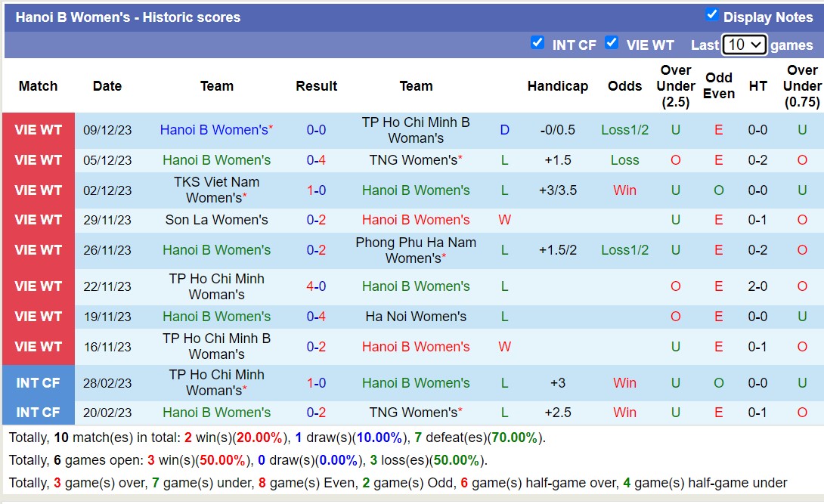The image size is (824, 504).
Task: Click the Odd Even column header
Action: [x=718, y=86]
